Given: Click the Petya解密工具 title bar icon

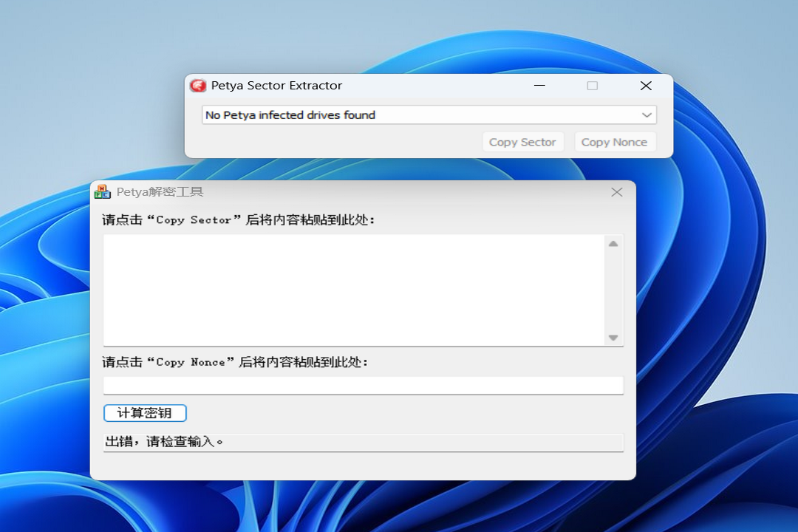Looking at the screenshot, I should click(102, 192).
